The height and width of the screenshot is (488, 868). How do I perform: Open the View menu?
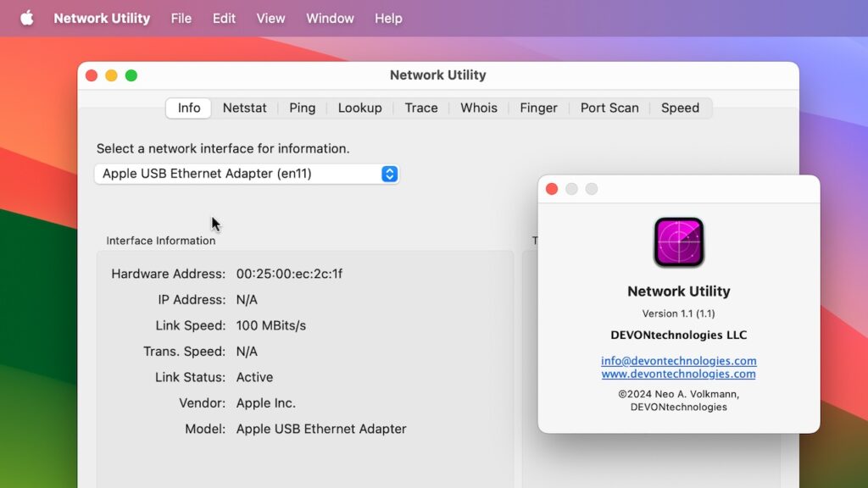[270, 19]
